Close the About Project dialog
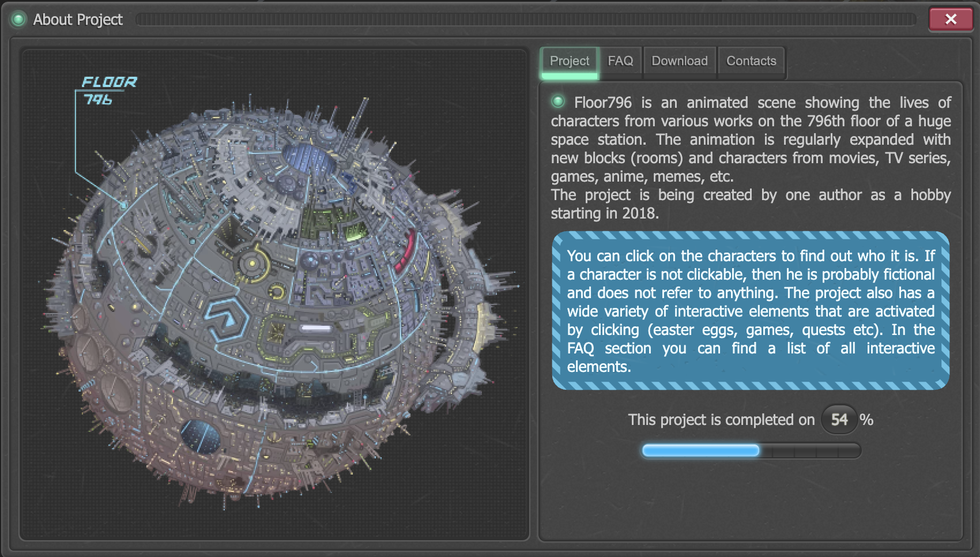The width and height of the screenshot is (980, 557). 950,20
